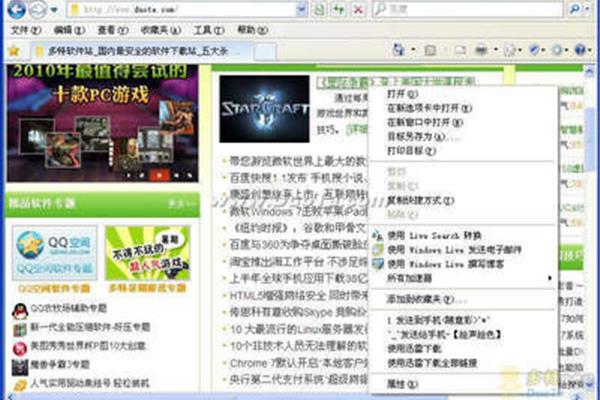
Task: Expand the address bar URL dropdown
Action: coord(302,10)
